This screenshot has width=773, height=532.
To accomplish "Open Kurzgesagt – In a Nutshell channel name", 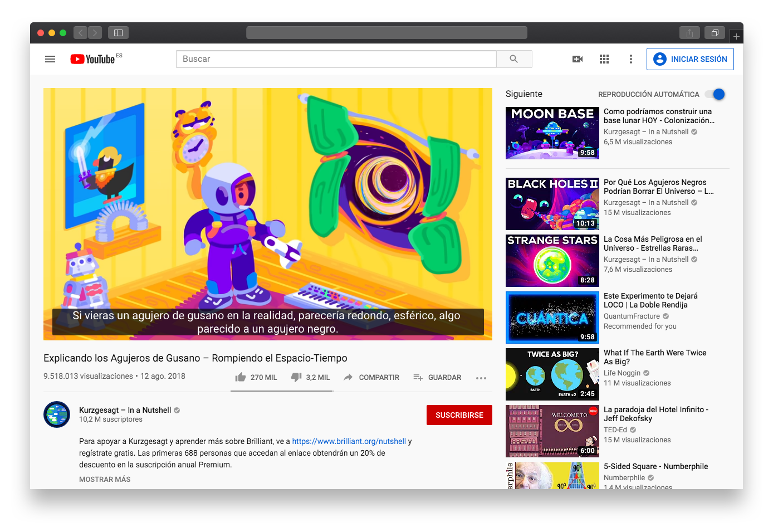I will coord(125,410).
